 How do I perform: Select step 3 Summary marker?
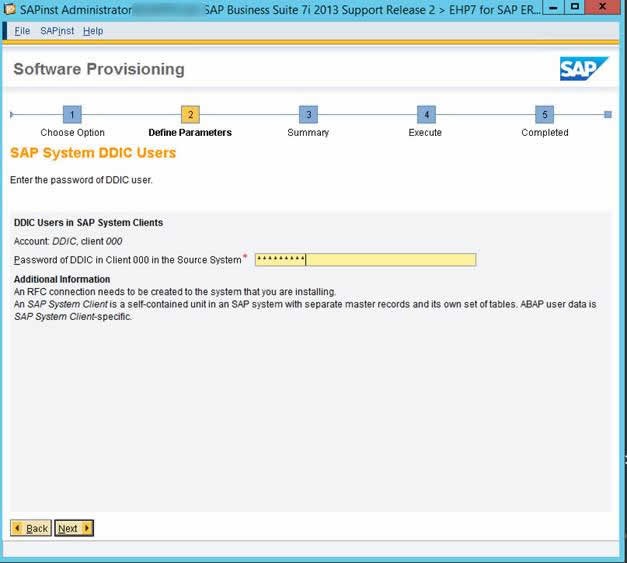click(308, 115)
